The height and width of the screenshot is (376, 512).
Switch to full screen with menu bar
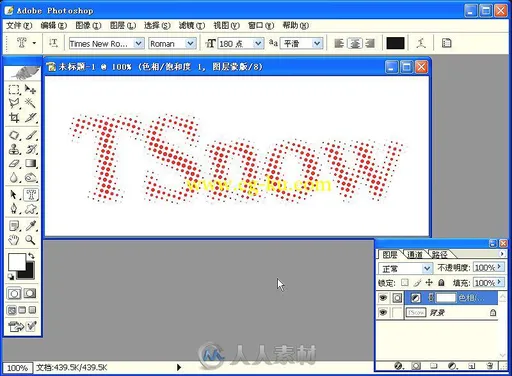(x=22, y=310)
